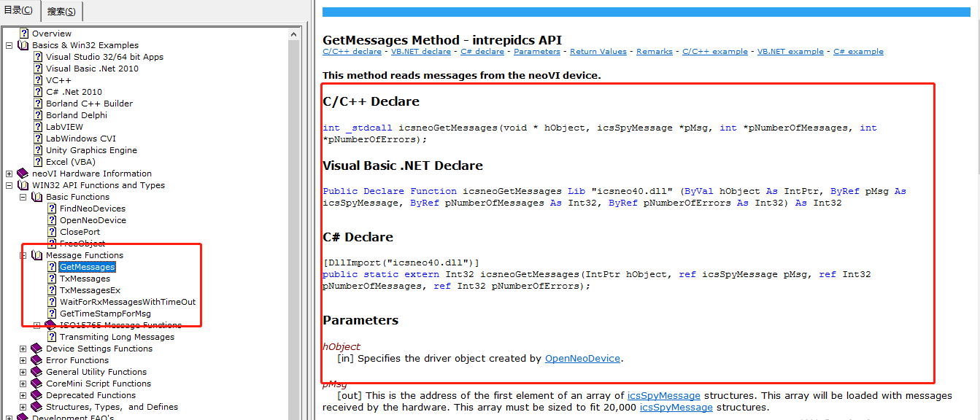Click the Overview page icon

click(x=24, y=34)
